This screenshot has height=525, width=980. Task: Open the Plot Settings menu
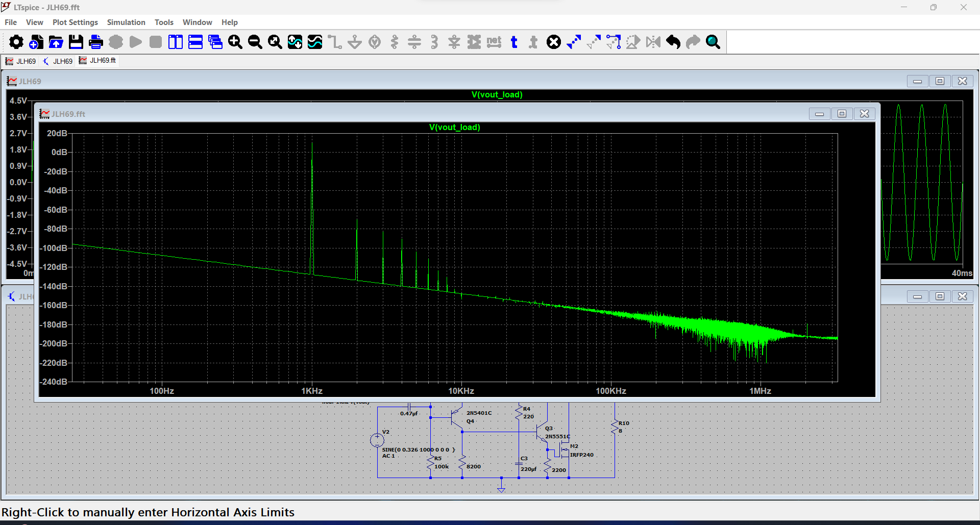[75, 22]
